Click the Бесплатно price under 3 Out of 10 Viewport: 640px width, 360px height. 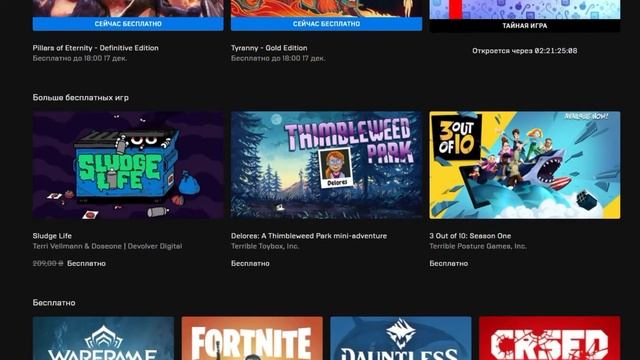[449, 264]
